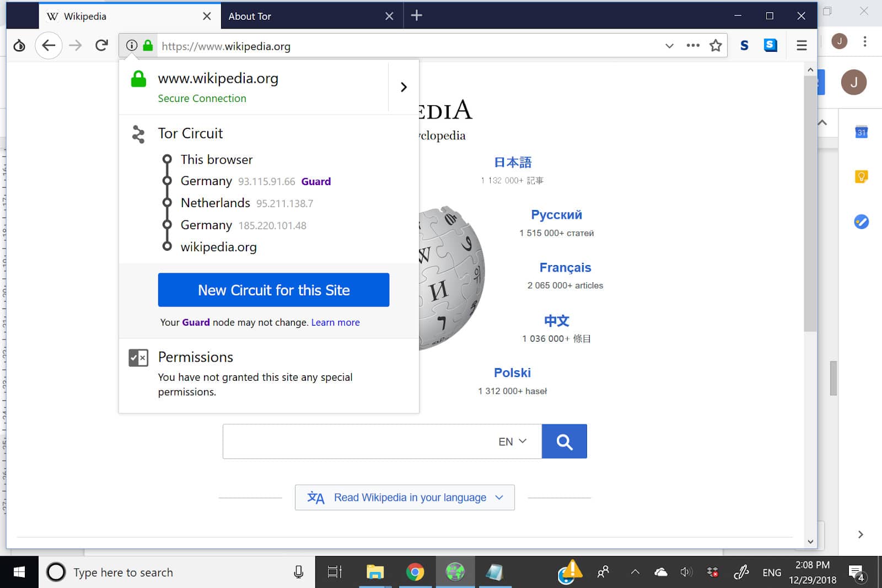Open Chrome's three-dot menu in background window
Image resolution: width=882 pixels, height=588 pixels.
[865, 41]
